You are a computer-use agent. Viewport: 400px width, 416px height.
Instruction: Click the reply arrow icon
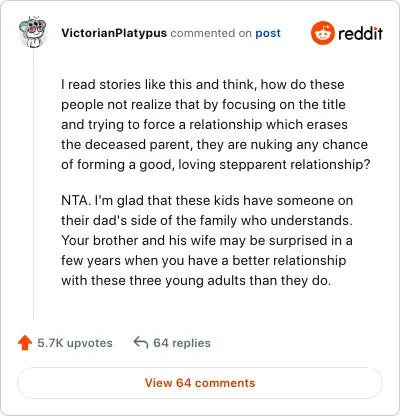click(141, 342)
